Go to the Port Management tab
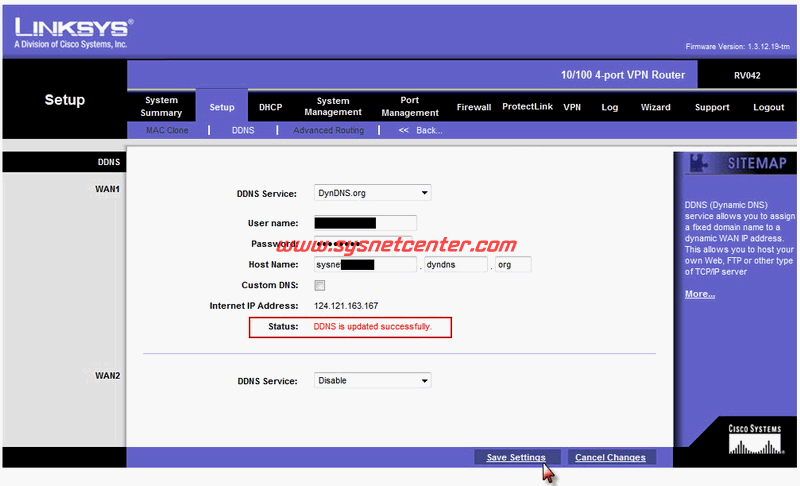 (410, 107)
